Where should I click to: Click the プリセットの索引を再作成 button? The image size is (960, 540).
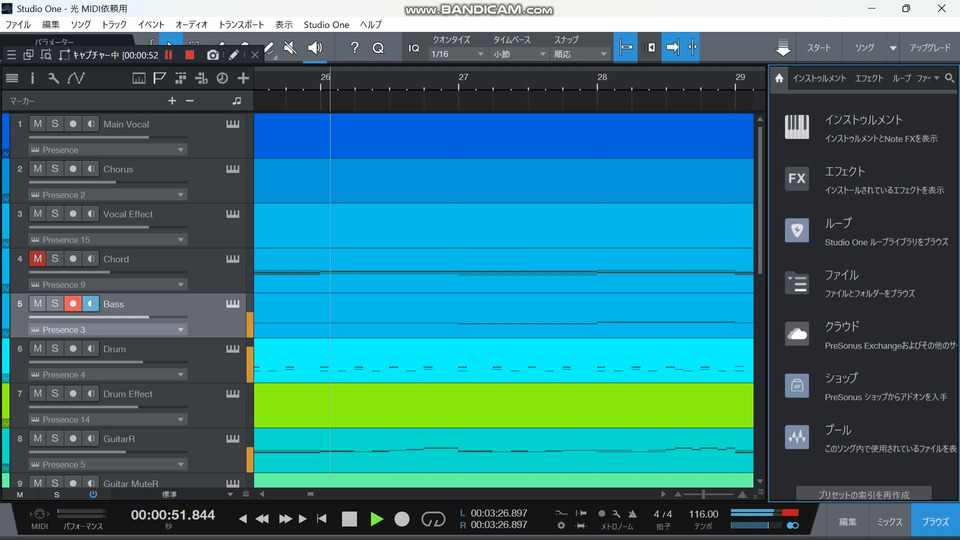click(x=864, y=494)
